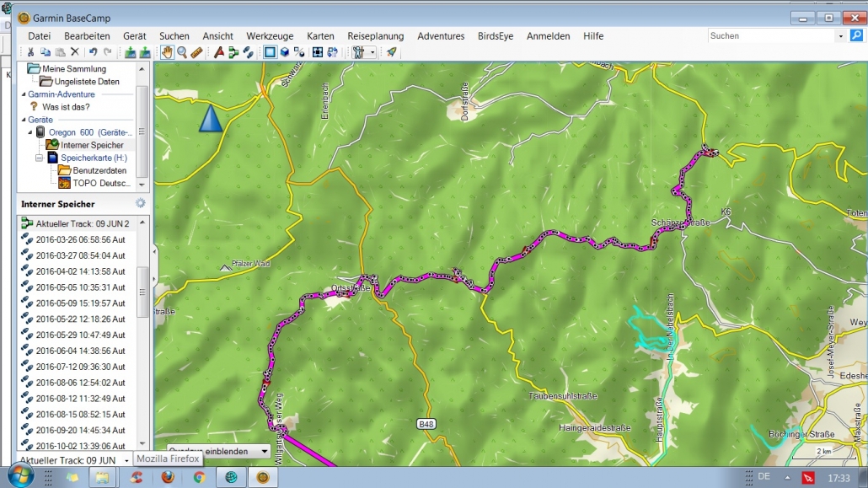Screen dimensions: 868x488
Task: Switch to the 3D map view cube
Action: click(x=285, y=52)
